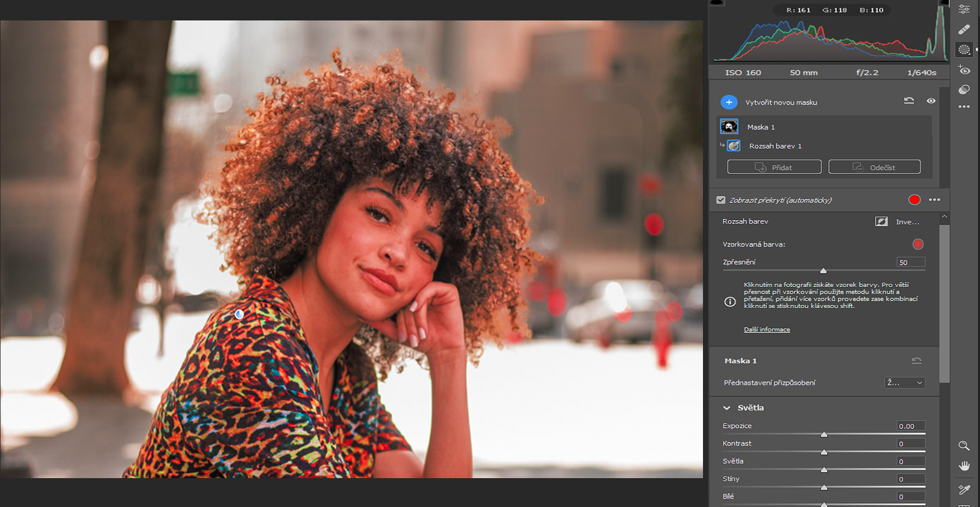Click the blue plus create mask button
Viewport: 980px width, 507px height.
tap(729, 102)
